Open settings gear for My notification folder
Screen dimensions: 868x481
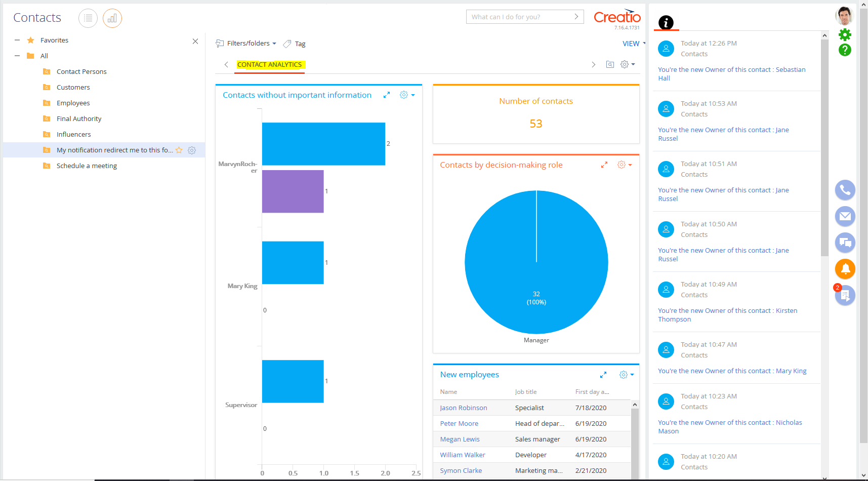[x=192, y=150]
